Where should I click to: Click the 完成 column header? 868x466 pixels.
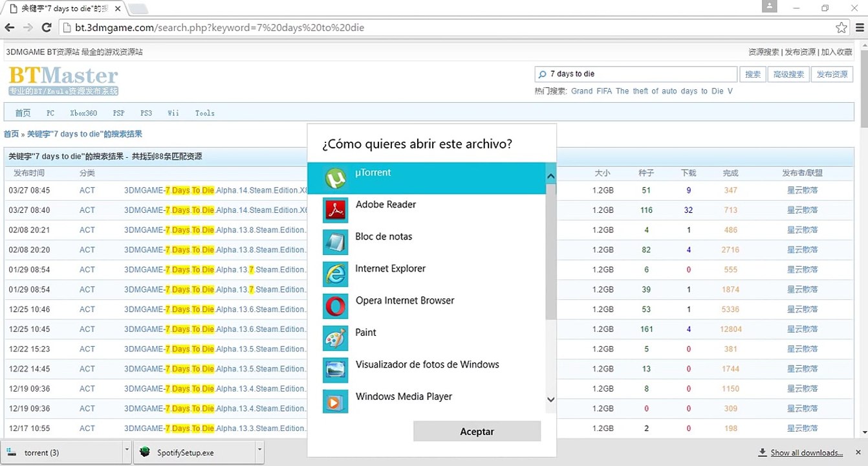point(730,173)
